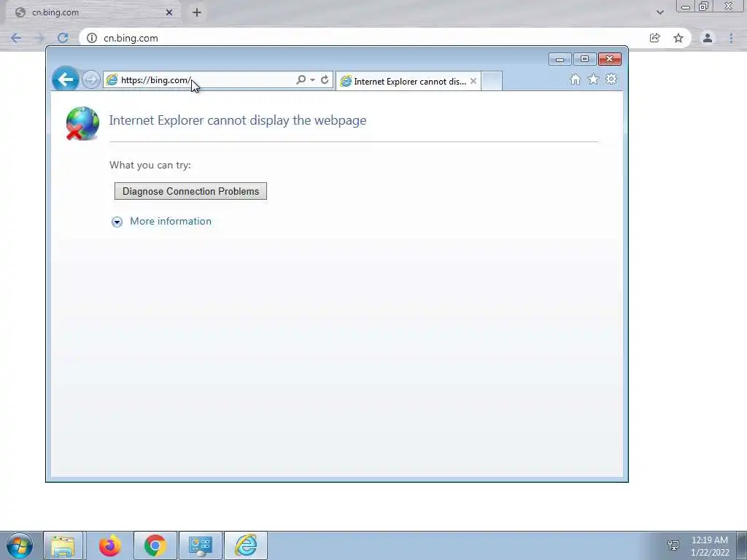Reload the page in Chrome

coord(63,38)
